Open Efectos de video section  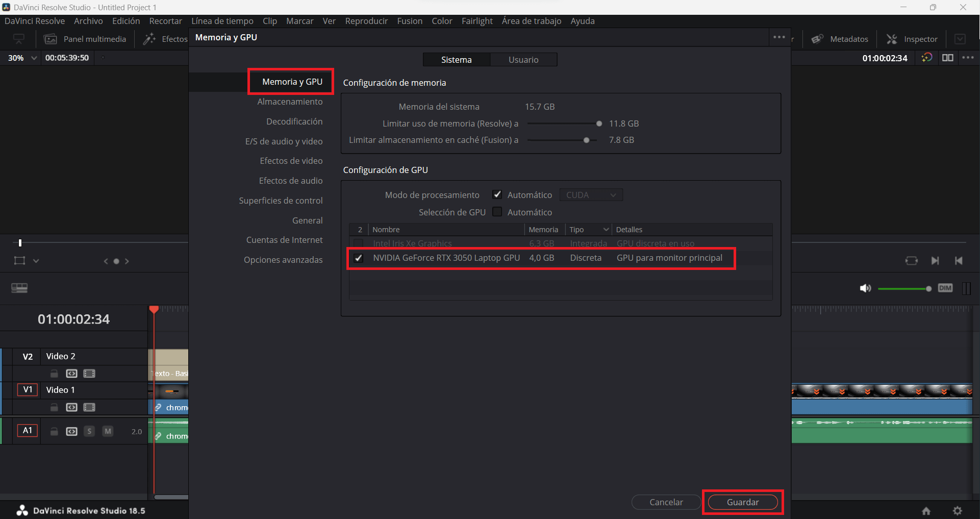tap(291, 161)
